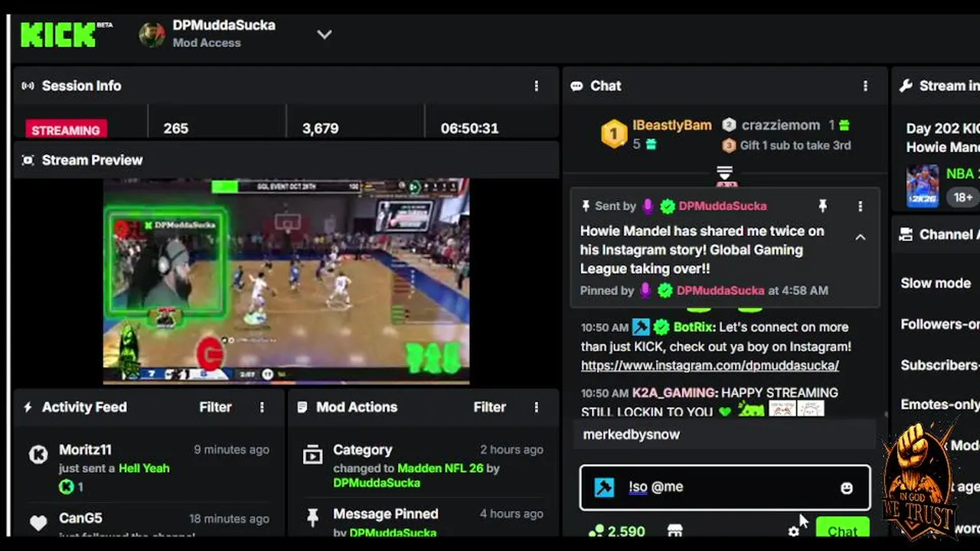Image resolution: width=980 pixels, height=551 pixels.
Task: Click the number 1 gifter badge
Action: pyautogui.click(x=613, y=134)
